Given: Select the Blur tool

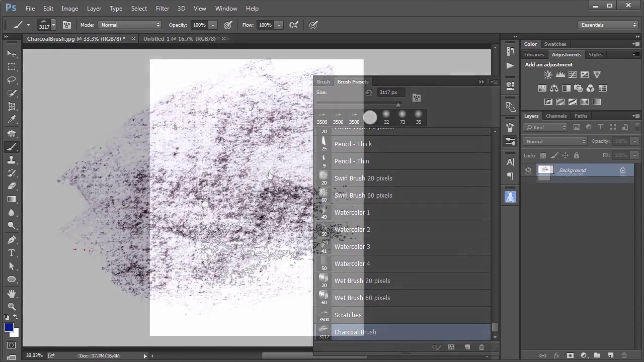Looking at the screenshot, I should (x=12, y=212).
